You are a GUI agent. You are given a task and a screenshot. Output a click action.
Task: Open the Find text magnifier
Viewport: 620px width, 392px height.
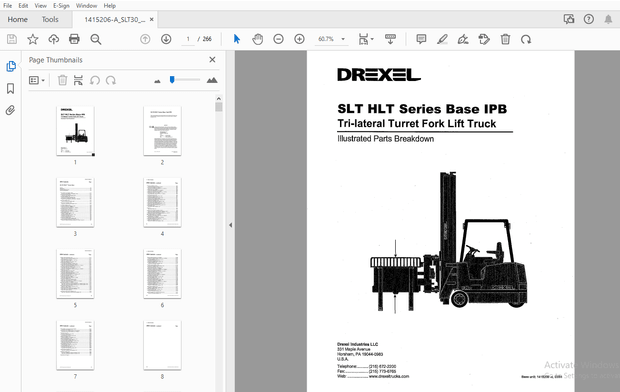(96, 39)
